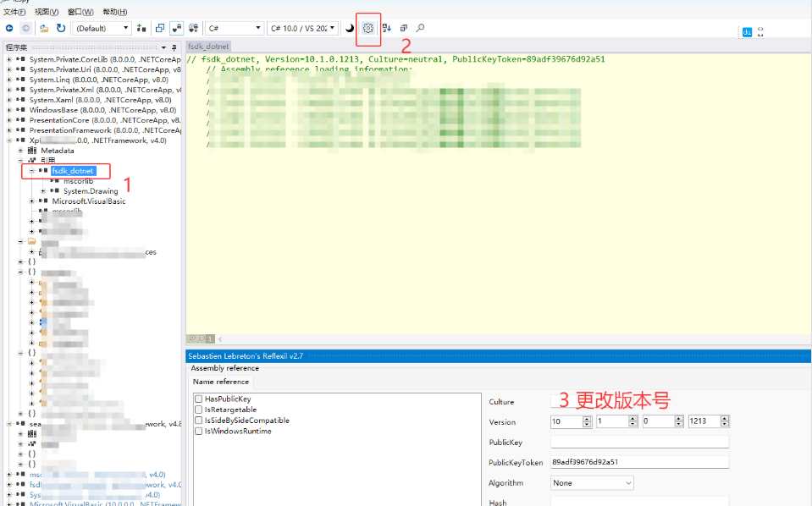Open the 视图(V) menu
Screen dimensions: 812x506
[x=47, y=12]
